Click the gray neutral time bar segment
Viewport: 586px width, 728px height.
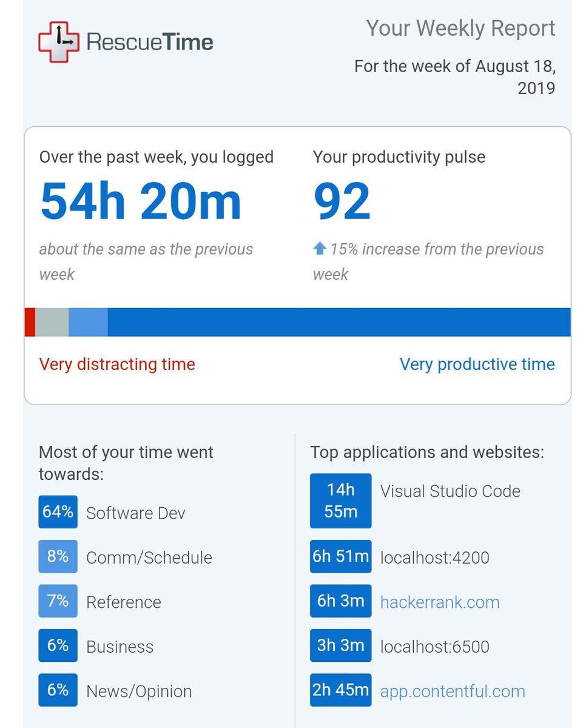(x=52, y=322)
